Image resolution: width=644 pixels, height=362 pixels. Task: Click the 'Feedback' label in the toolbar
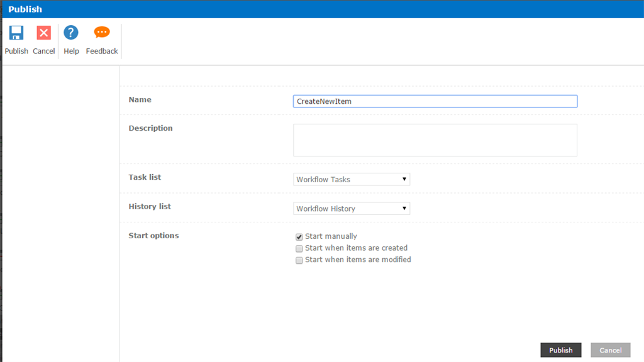(x=102, y=51)
